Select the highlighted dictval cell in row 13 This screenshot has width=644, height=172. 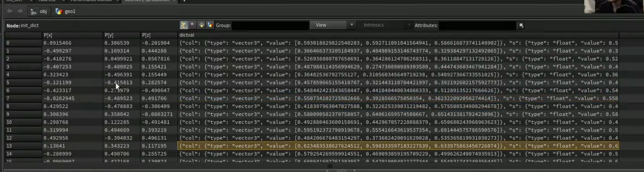tap(398, 146)
